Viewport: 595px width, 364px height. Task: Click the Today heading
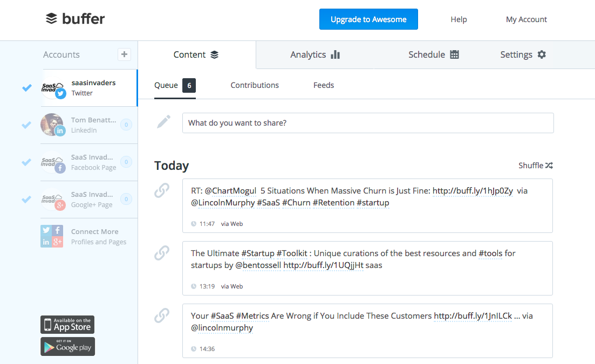pos(172,166)
